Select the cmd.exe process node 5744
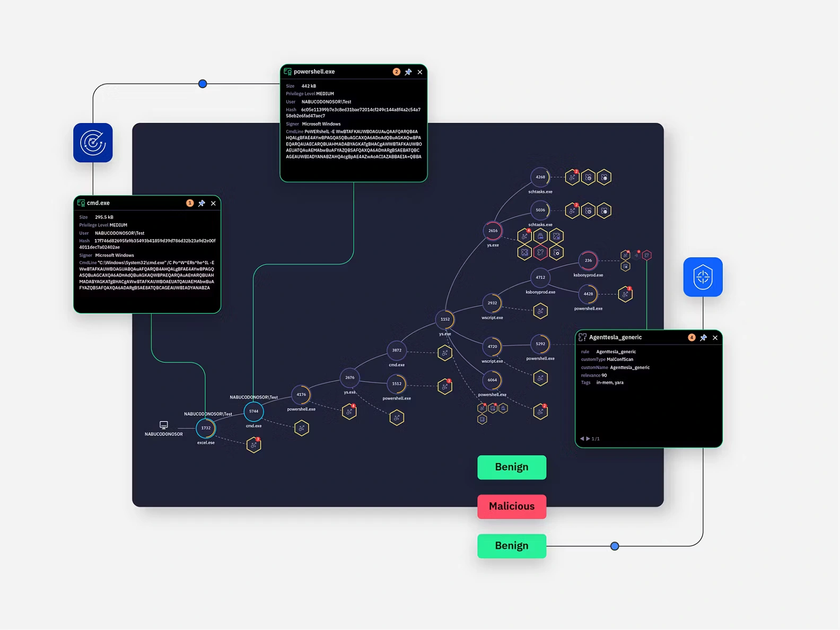Screen dimensions: 840x630 [x=253, y=411]
